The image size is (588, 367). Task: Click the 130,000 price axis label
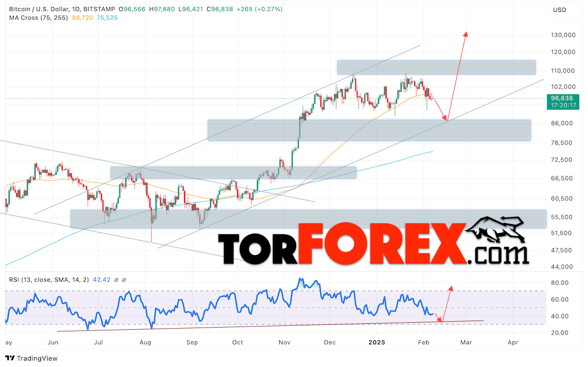tap(561, 35)
